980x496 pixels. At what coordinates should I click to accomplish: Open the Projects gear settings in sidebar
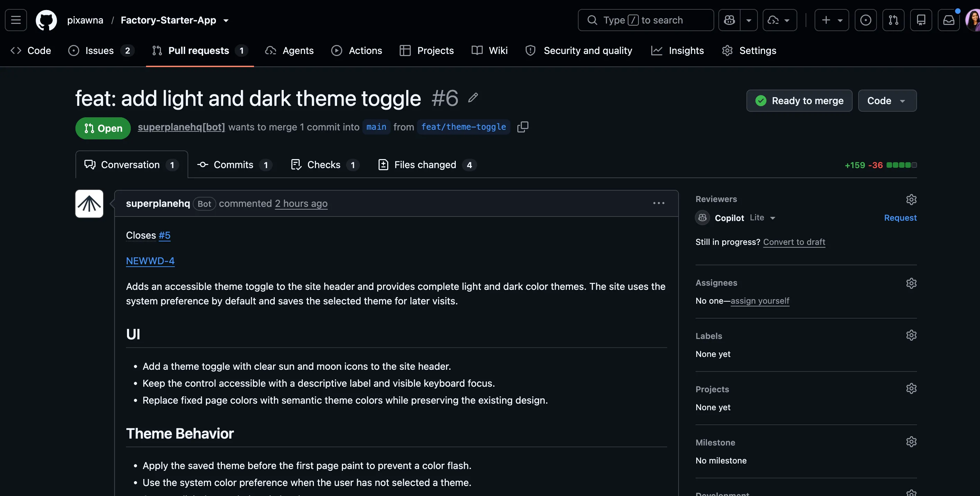[911, 388]
